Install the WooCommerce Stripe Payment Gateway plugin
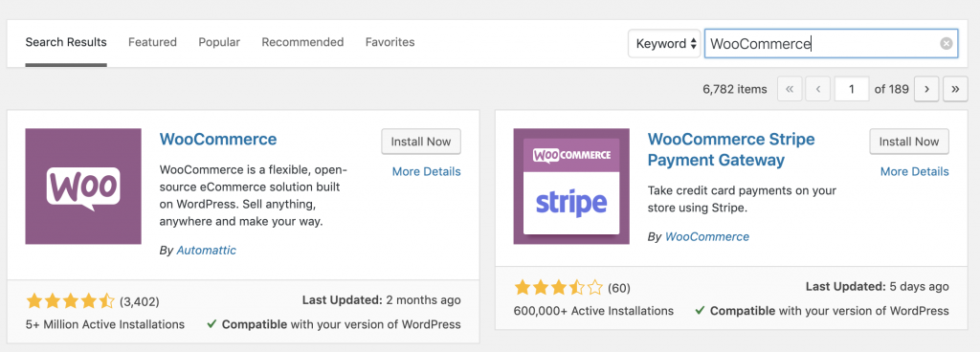 909,142
